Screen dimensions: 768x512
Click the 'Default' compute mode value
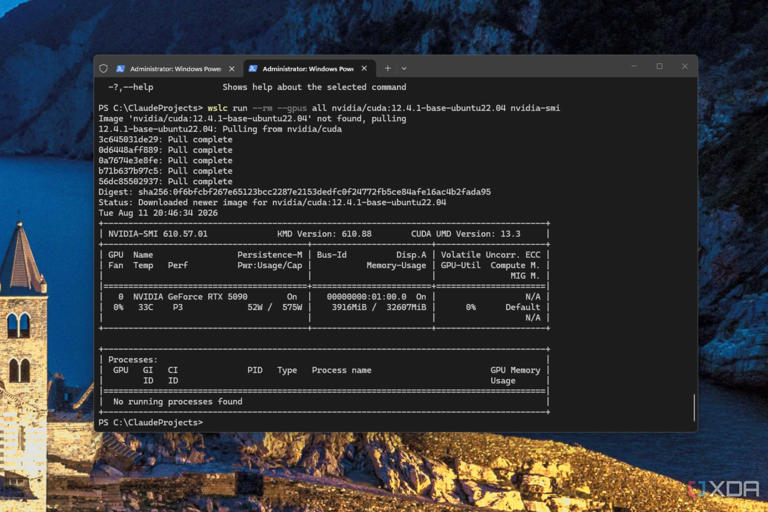tap(523, 307)
